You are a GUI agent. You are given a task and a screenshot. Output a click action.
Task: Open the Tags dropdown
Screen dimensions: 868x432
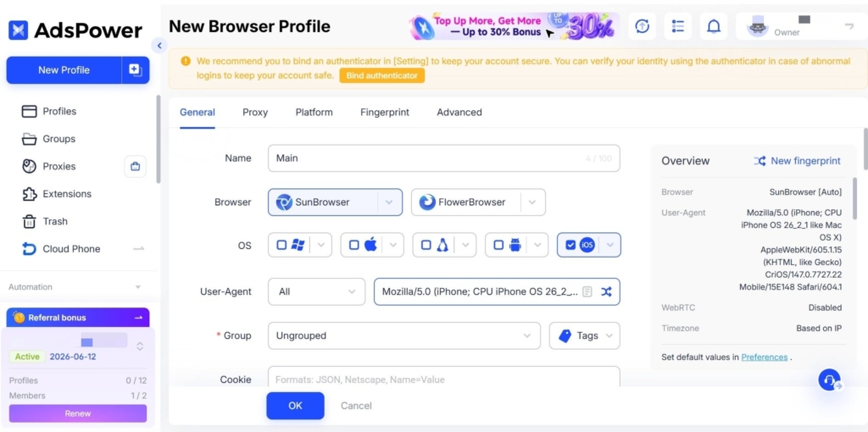pos(585,335)
